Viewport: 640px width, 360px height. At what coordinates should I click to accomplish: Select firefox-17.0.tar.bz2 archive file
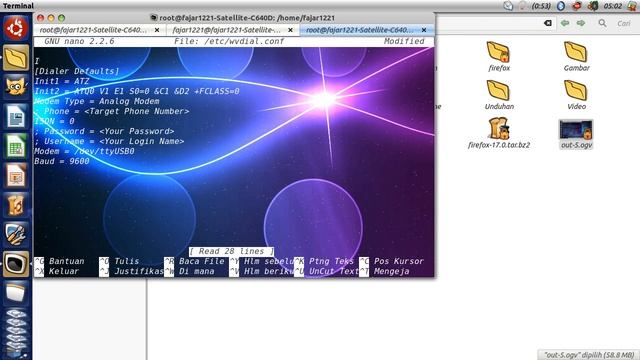click(x=499, y=133)
